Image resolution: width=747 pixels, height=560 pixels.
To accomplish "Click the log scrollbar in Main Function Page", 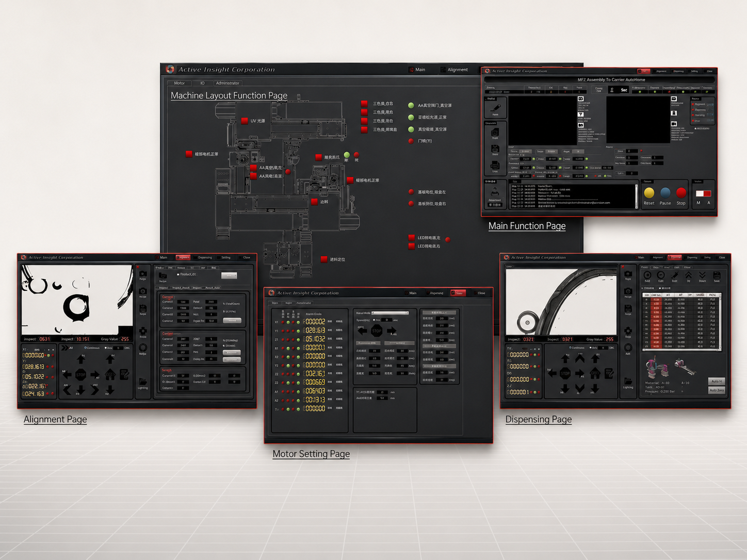I will (637, 196).
